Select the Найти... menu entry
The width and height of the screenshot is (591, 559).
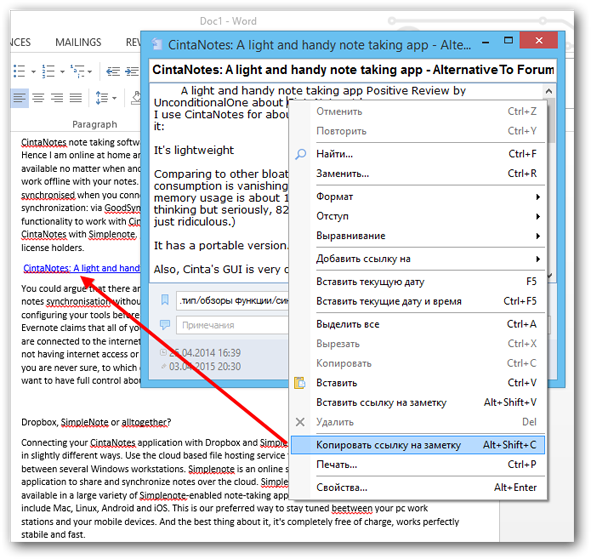point(418,154)
